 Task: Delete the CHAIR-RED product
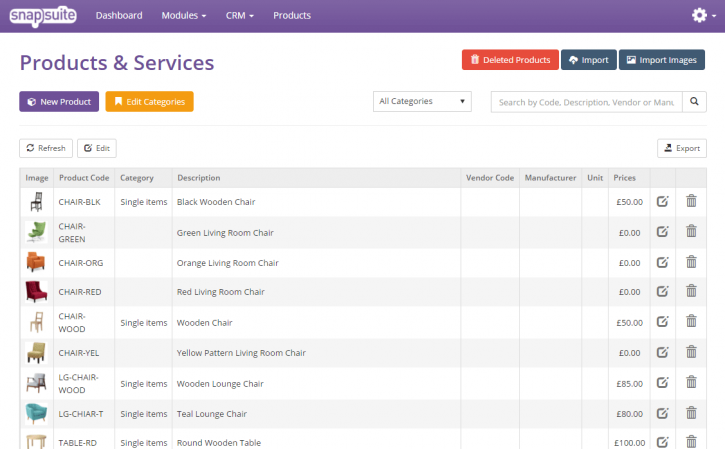[691, 291]
